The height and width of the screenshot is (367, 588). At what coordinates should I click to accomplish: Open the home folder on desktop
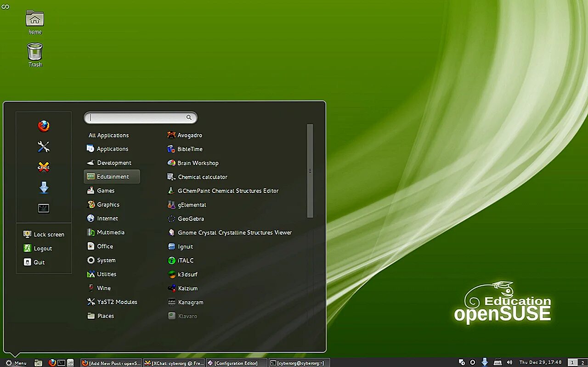pos(35,22)
